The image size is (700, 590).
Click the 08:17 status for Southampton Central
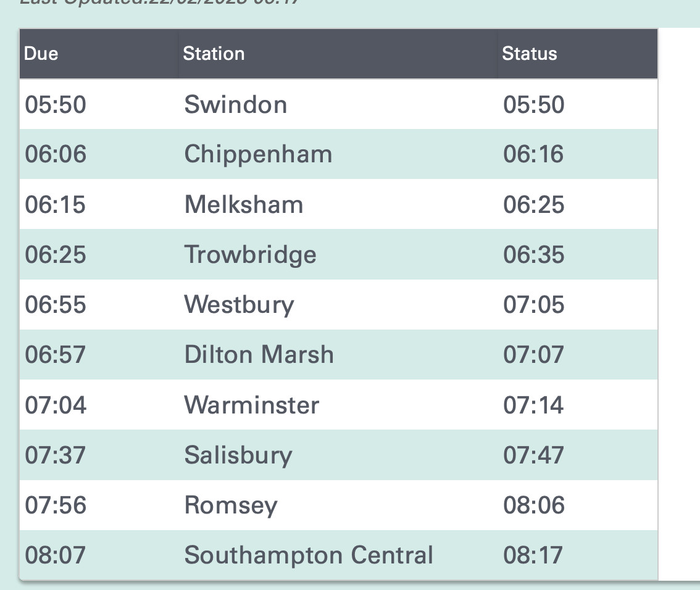[x=534, y=555]
